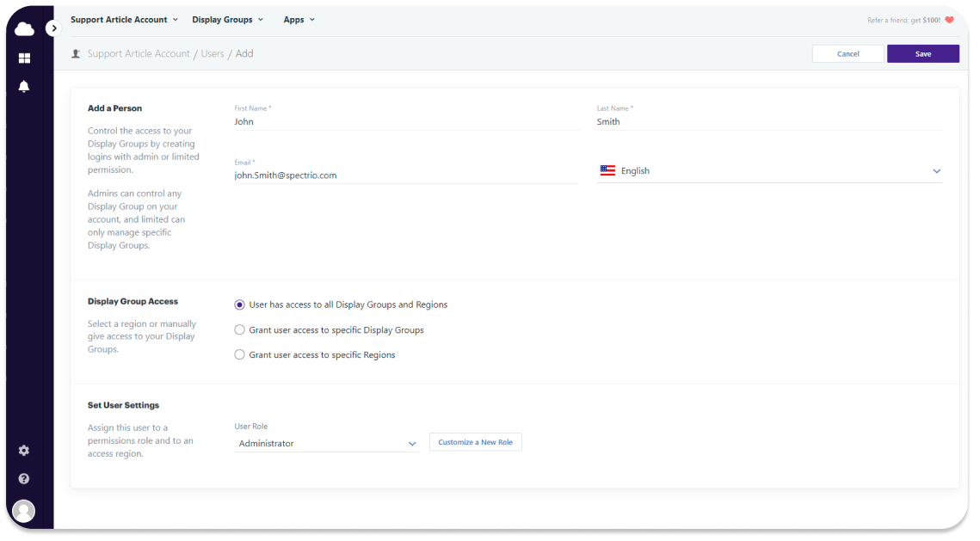
Task: Save the new user
Action: 923,53
